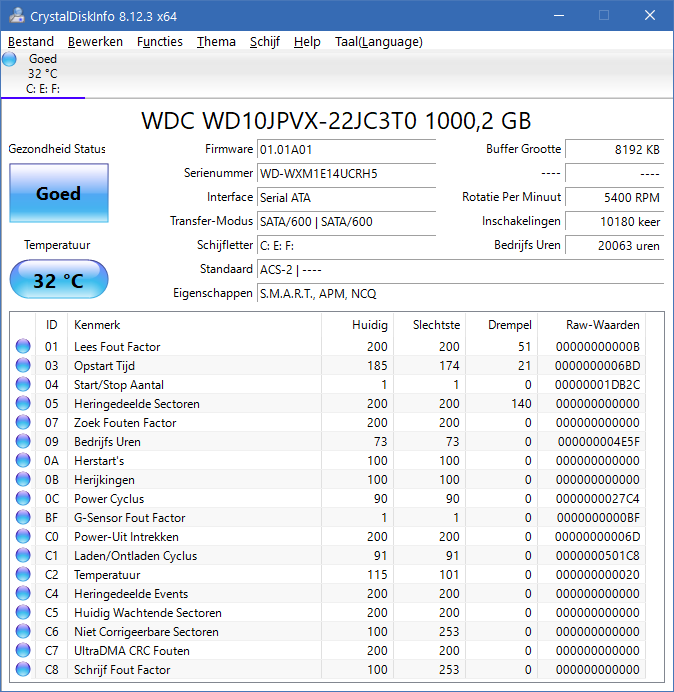Select the Power Cyclus attribute name
The height and width of the screenshot is (692, 674).
[x=109, y=499]
